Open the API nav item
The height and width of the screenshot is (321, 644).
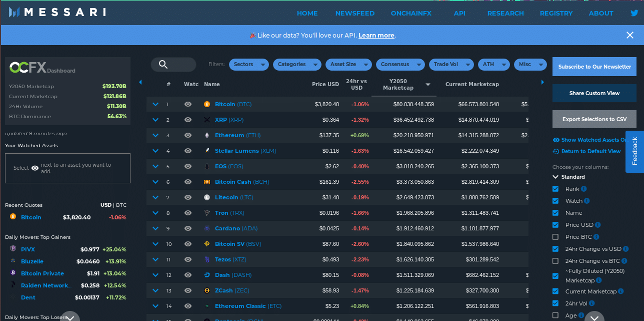click(x=459, y=13)
